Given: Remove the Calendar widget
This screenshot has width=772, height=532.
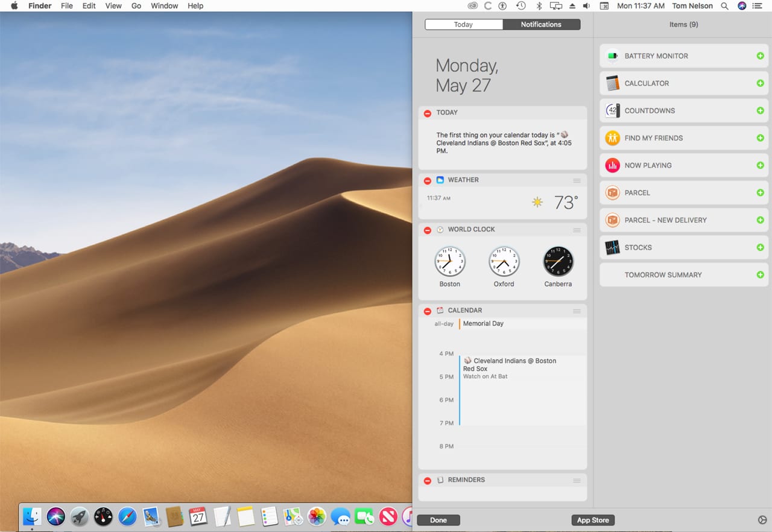Looking at the screenshot, I should coord(427,311).
